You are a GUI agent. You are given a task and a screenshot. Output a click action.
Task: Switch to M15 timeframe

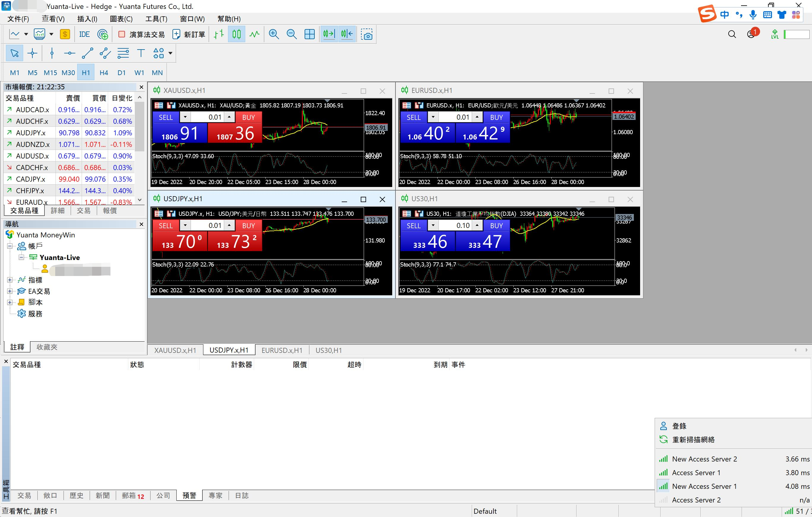click(x=50, y=73)
